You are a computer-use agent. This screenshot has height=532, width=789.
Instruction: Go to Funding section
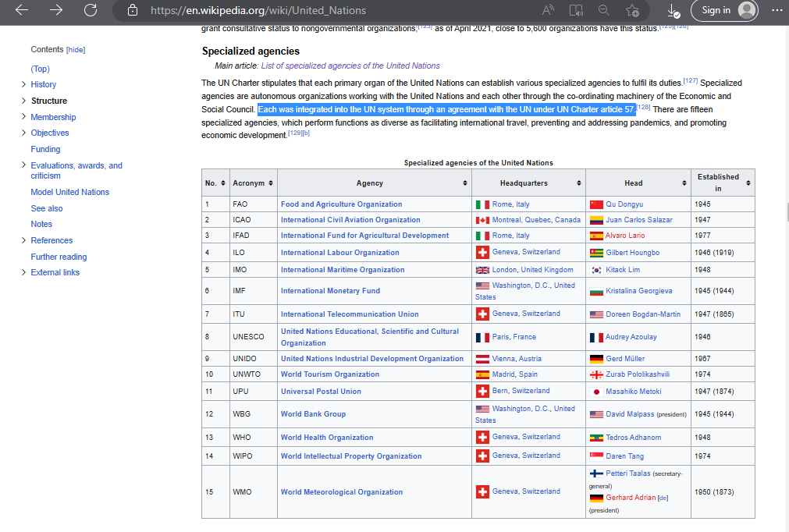click(x=45, y=149)
